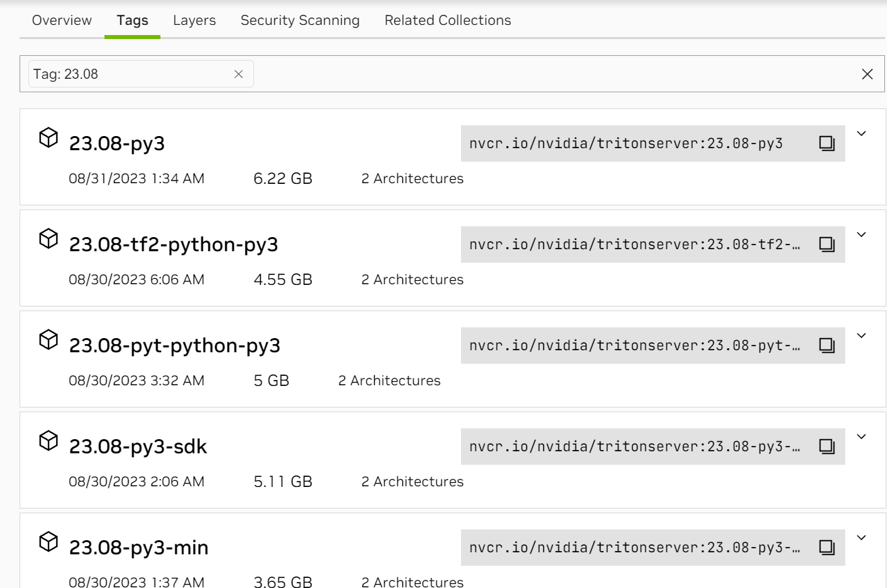Screen dimensions: 887x588
Task: Click 2 Architectures under 23.08-tf2-python-py3
Action: tap(412, 280)
